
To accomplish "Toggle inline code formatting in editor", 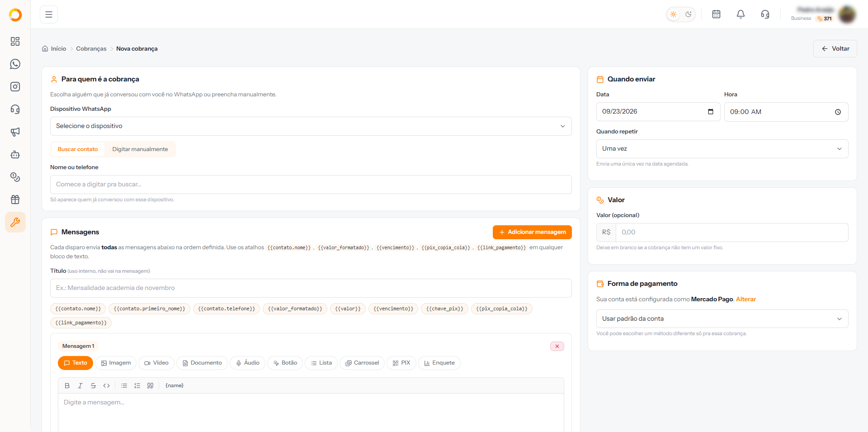I will coord(106,386).
